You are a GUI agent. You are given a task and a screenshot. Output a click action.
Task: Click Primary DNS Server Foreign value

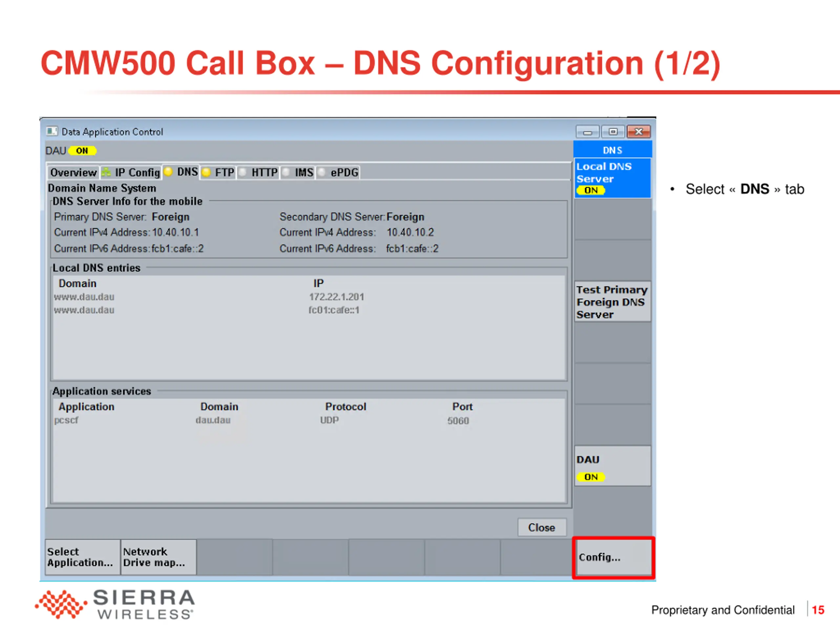[x=171, y=217]
